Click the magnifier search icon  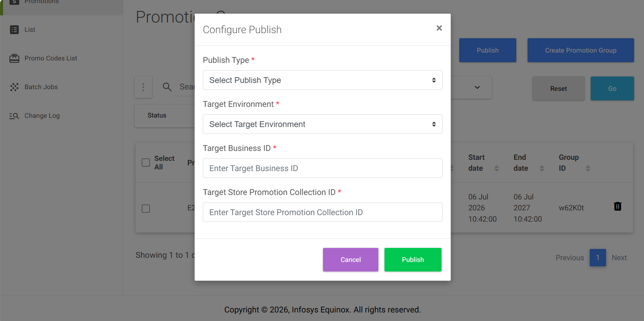point(167,87)
